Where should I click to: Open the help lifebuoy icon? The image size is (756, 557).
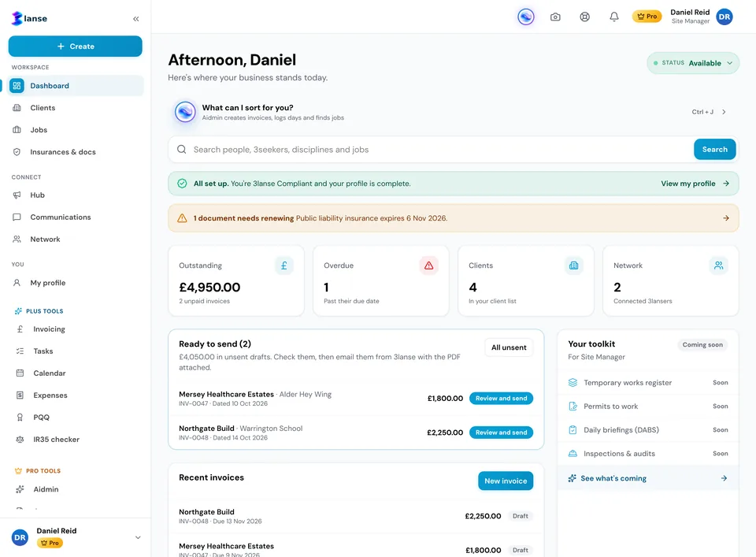point(584,17)
